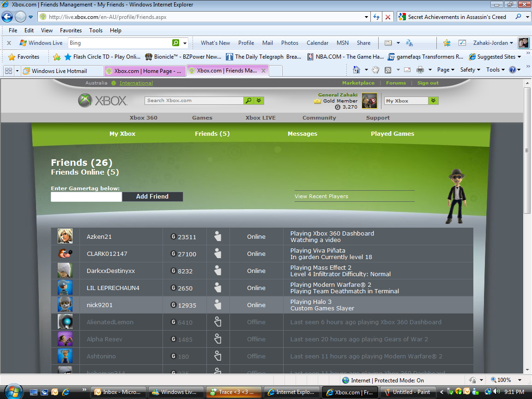
Task: Click the magnifier icon in the Xbox search bar
Action: (249, 100)
